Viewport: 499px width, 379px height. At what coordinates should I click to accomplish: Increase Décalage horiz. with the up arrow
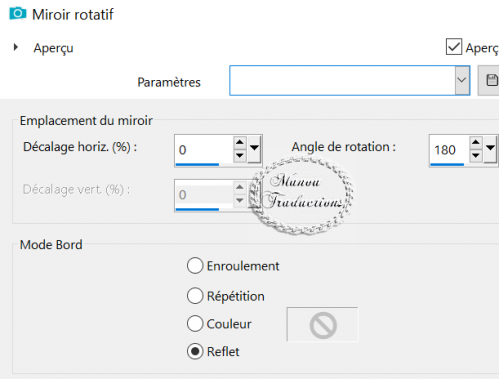click(x=240, y=143)
